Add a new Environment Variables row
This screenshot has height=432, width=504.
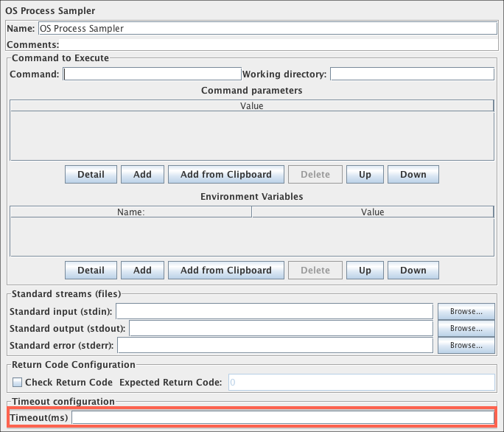pos(142,271)
